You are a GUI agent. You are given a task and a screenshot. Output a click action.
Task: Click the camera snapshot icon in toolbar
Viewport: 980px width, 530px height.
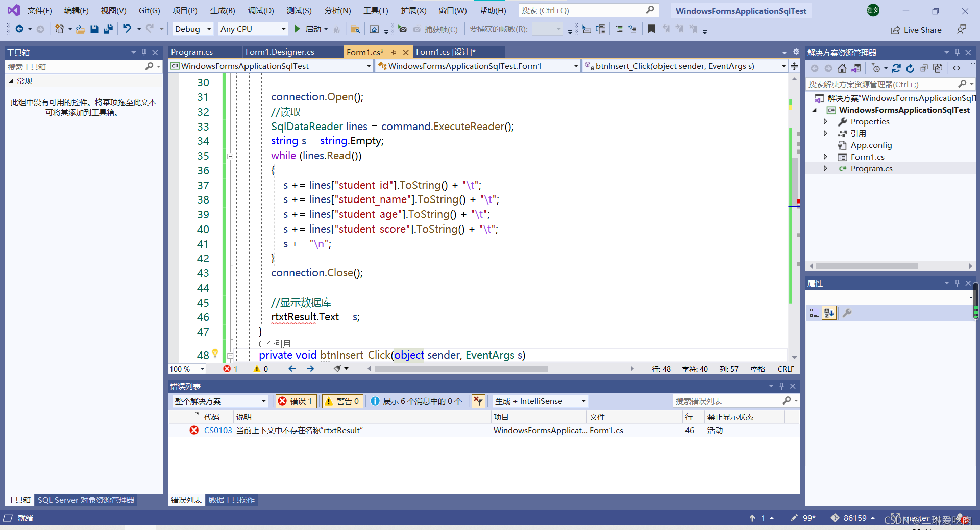(403, 29)
